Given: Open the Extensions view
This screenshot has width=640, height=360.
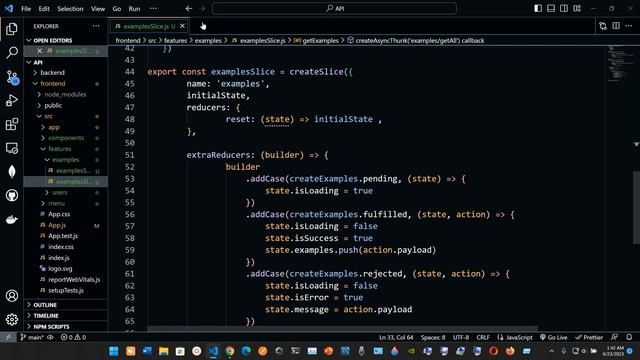Looking at the screenshot, I should point(12,124).
